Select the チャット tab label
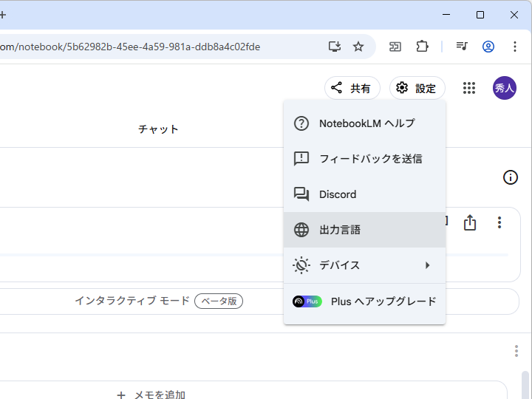Screen dimensions: 532x399 coord(158,129)
